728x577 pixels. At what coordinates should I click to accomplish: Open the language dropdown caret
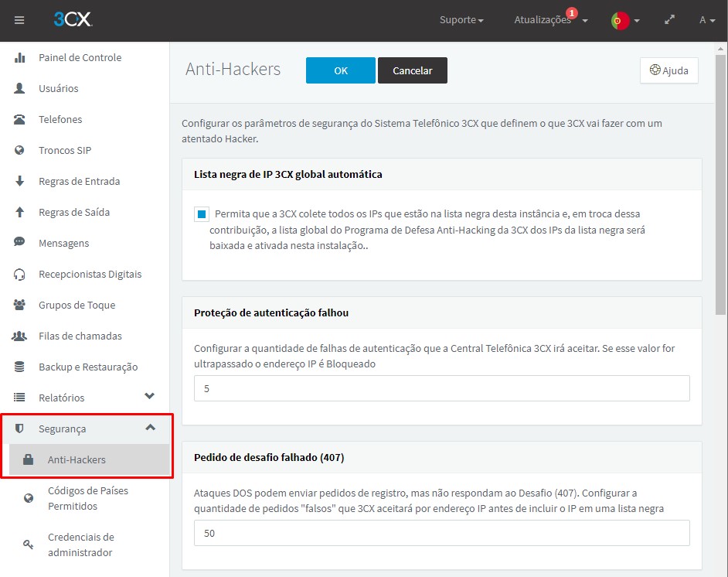[637, 20]
